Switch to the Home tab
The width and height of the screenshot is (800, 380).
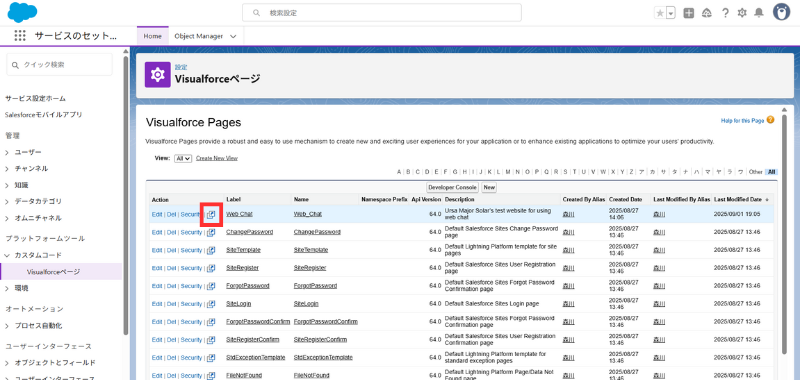click(153, 36)
